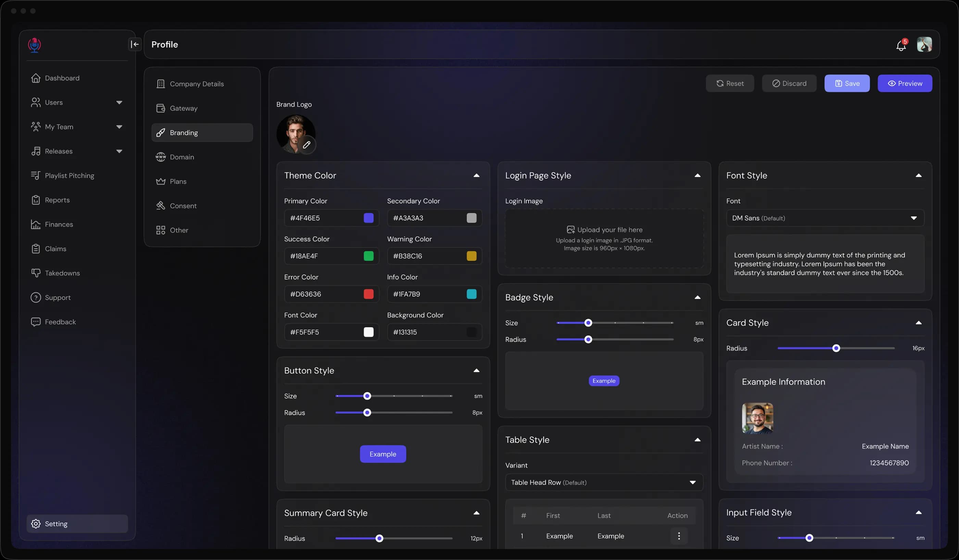This screenshot has height=560, width=959.
Task: Open Playlist Pitching page
Action: 77,175
